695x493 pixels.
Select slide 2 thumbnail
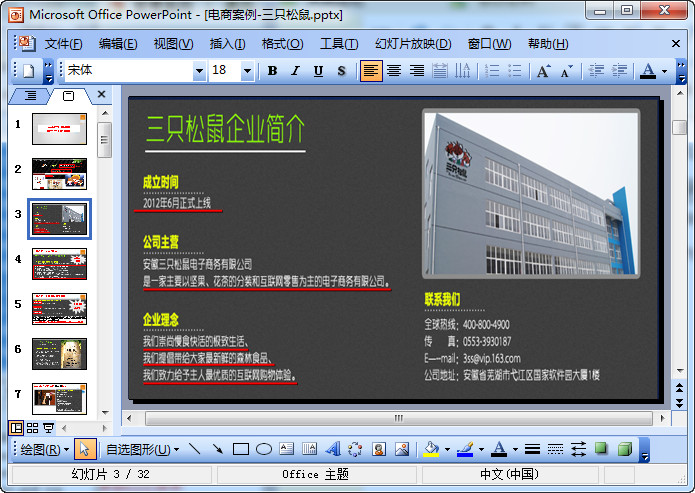pos(59,174)
